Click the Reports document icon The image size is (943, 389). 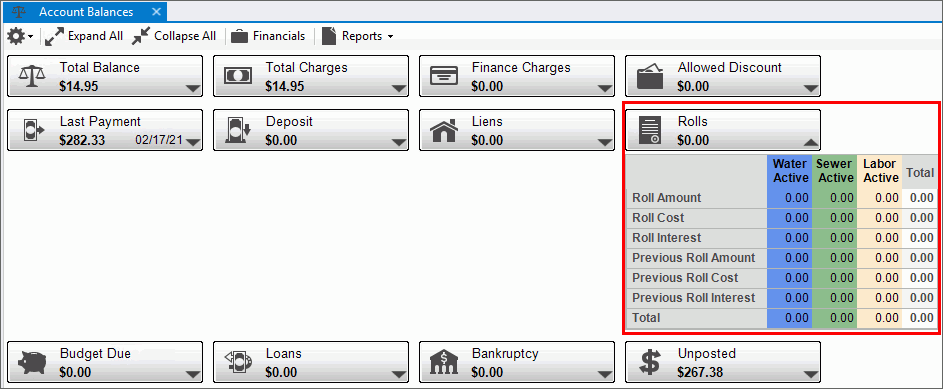point(328,36)
